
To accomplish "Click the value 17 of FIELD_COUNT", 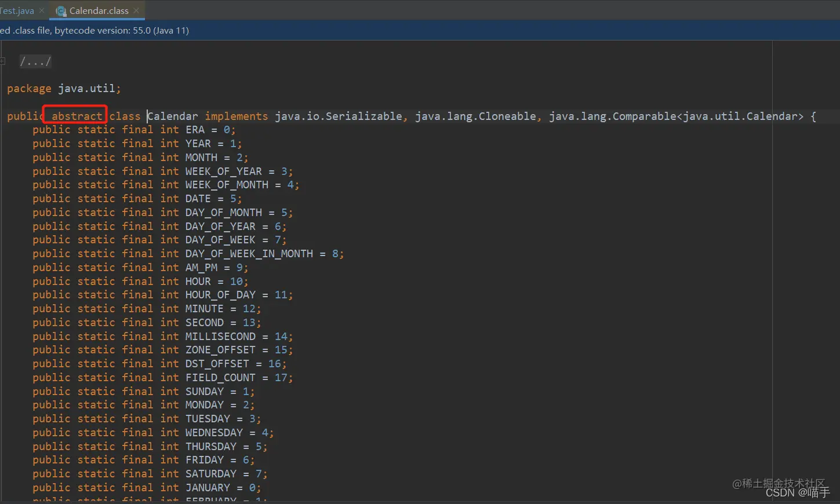I will [281, 378].
